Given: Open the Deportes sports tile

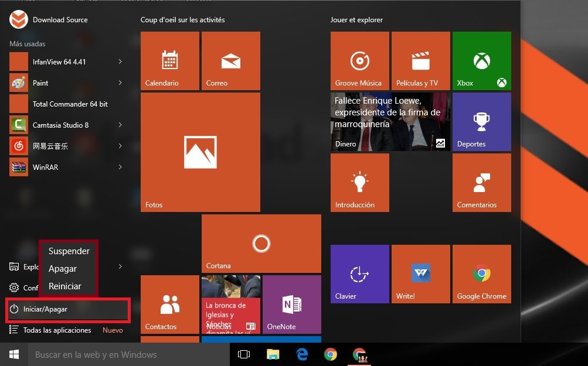Looking at the screenshot, I should click(x=482, y=122).
